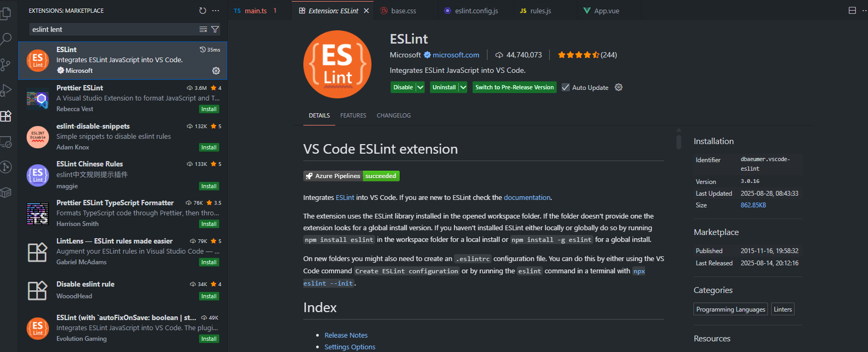Screen dimensions: 868x352
Task: Click the Uninstall button
Action: [x=444, y=87]
